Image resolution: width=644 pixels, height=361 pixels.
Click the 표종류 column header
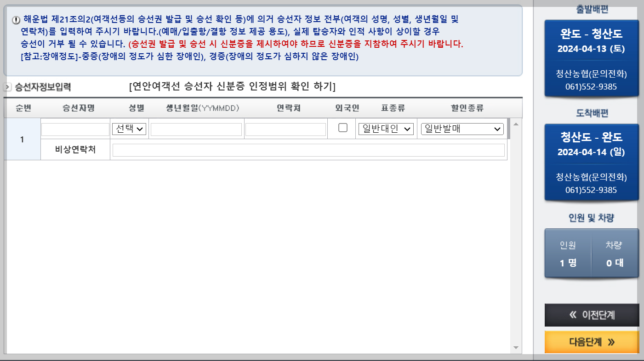tap(393, 108)
